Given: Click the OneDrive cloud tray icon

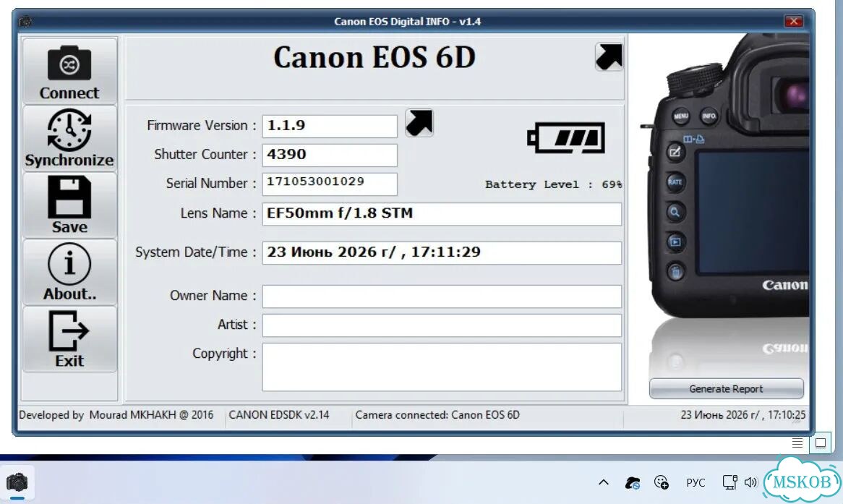Looking at the screenshot, I should click(633, 482).
